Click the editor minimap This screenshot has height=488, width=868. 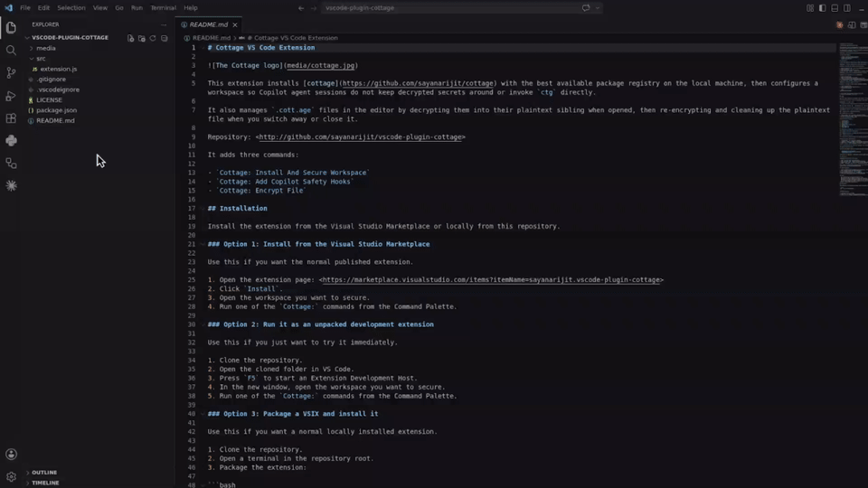coord(853,119)
